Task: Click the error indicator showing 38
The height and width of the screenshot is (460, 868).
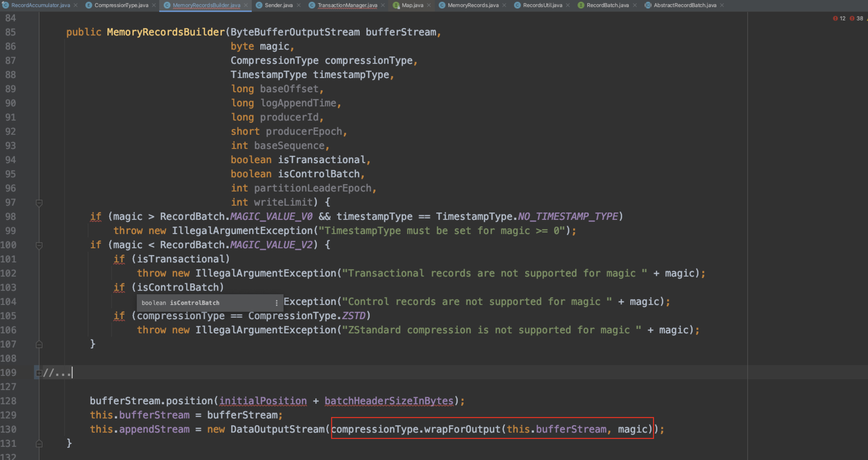Action: click(855, 18)
